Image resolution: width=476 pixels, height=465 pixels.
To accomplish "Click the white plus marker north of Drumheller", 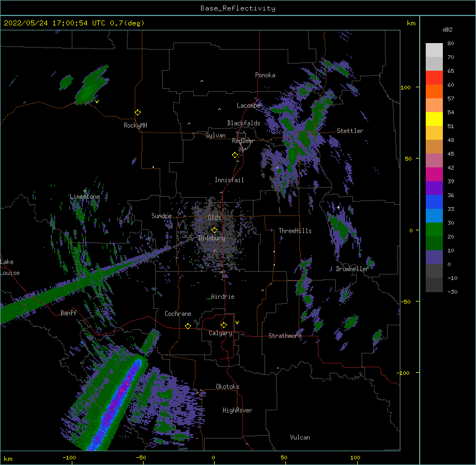I will click(338, 207).
